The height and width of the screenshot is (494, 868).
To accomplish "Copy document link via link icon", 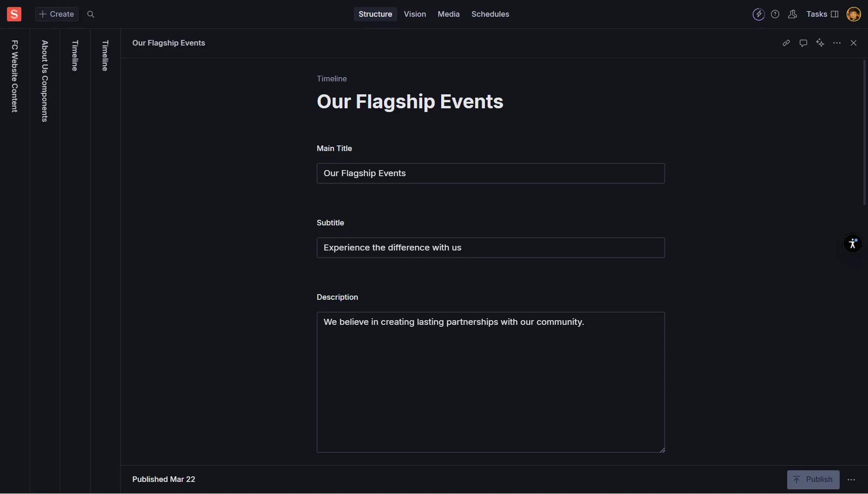I will point(786,43).
